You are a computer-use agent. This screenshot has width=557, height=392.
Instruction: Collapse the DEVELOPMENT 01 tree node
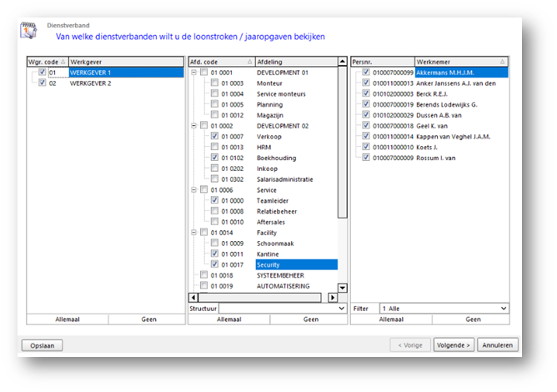pyautogui.click(x=193, y=73)
